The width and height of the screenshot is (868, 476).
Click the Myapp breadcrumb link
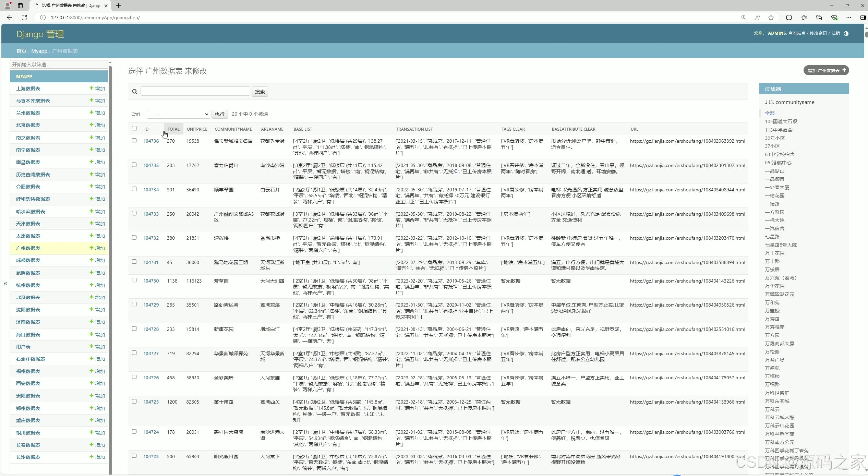[39, 51]
